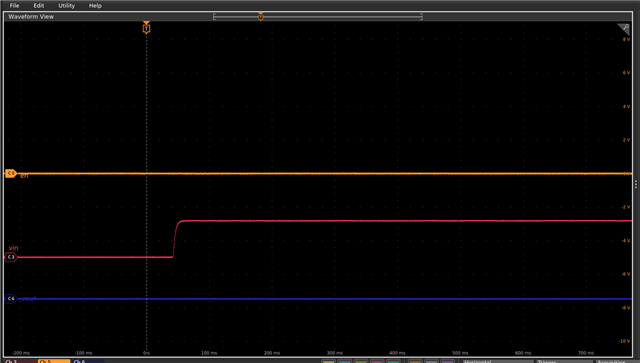Select the orange trigger T marker on graticule
The width and height of the screenshot is (640, 363).
146,28
